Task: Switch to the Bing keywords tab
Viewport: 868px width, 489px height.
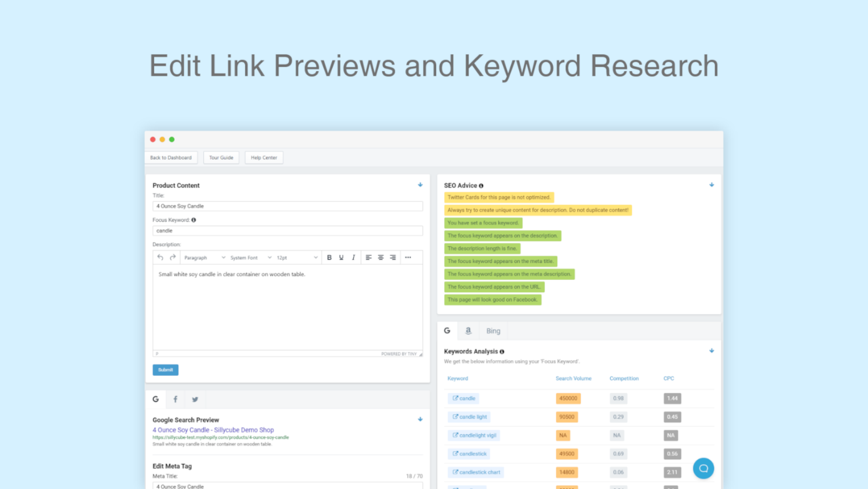Action: coord(493,331)
